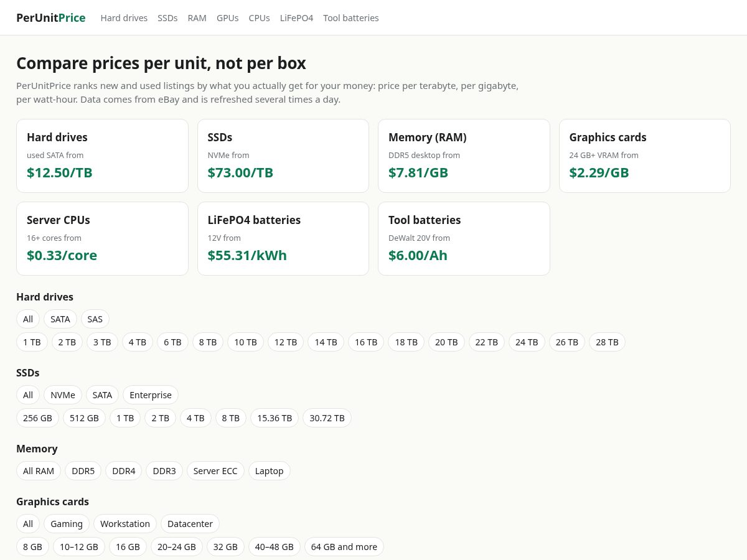Viewport: 747px width, 560px height.
Task: Choose 8 GB graphics card VRAM
Action: [x=32, y=547]
